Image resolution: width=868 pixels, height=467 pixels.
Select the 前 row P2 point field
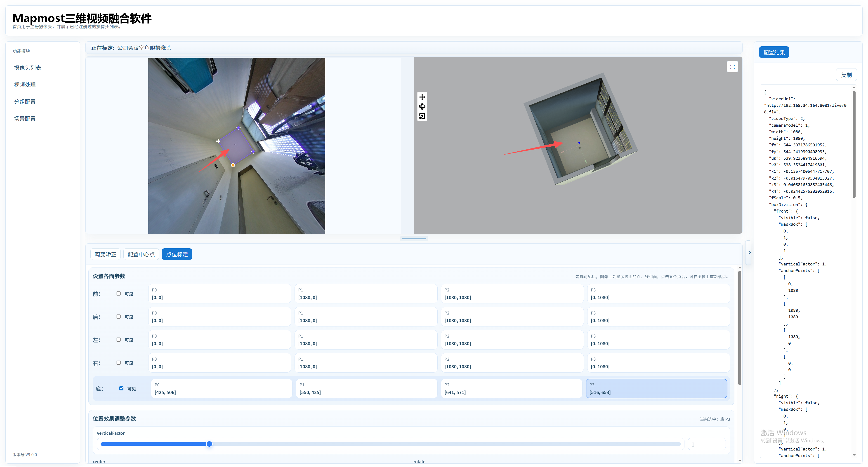click(x=512, y=294)
